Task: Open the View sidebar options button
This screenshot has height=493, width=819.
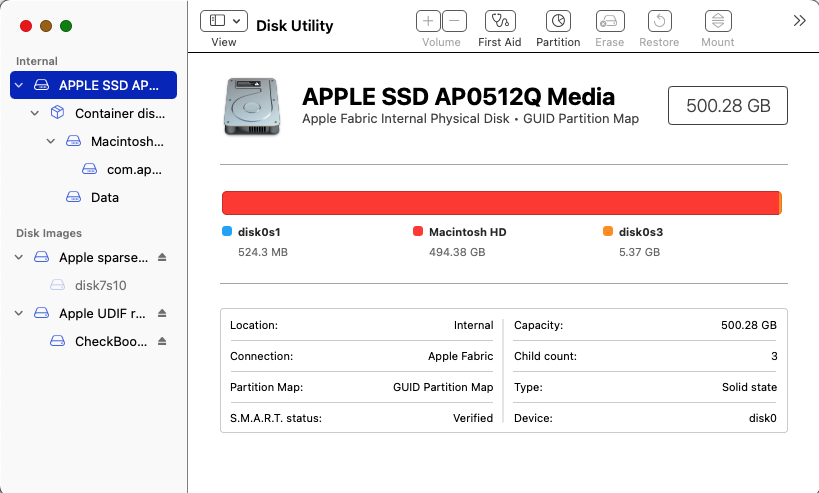Action: (x=224, y=21)
